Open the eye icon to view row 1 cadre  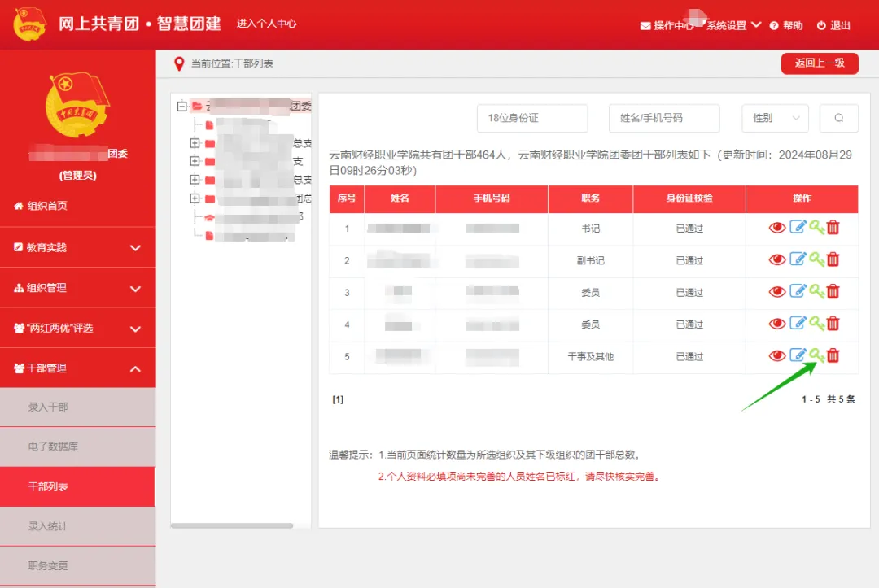776,227
